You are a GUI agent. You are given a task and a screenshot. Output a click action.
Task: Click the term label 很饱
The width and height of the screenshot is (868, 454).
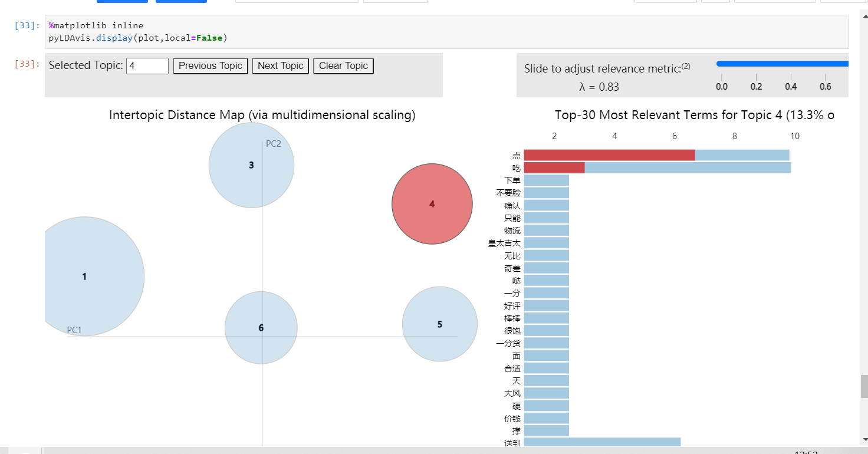(512, 331)
